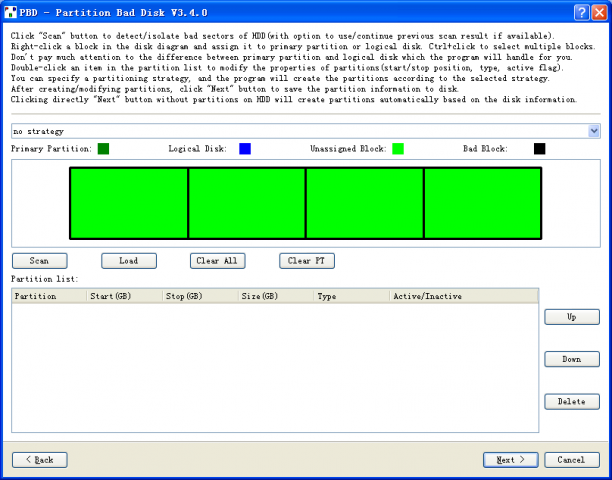The height and width of the screenshot is (480, 612).
Task: Move partition Up in the list
Action: [x=572, y=317]
